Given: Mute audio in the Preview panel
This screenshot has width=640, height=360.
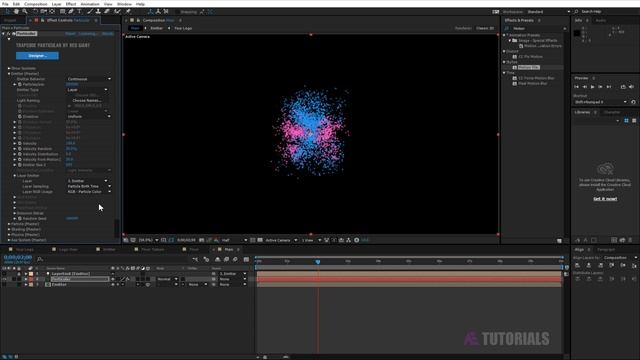Looking at the screenshot, I should point(631,87).
